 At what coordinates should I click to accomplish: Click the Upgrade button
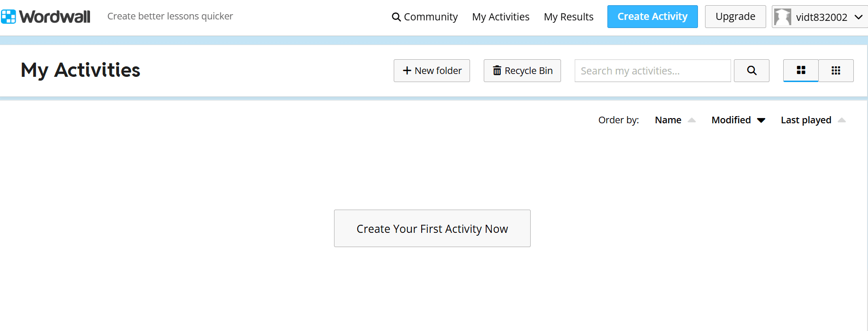coord(735,17)
